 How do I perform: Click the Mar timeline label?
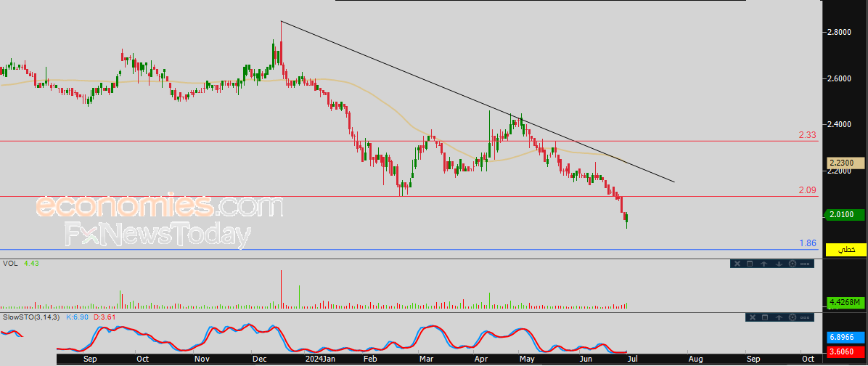425,359
